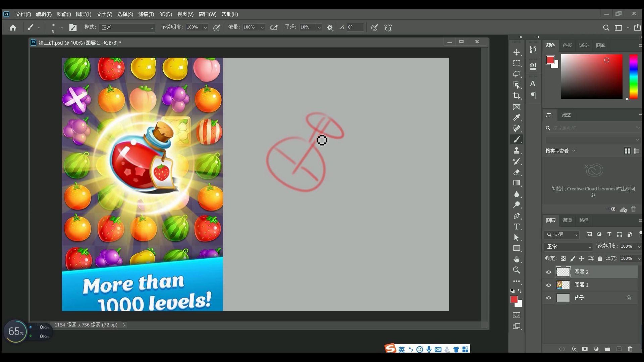644x362 pixels.
Task: Click the Sogou input method icon
Action: coord(390,349)
